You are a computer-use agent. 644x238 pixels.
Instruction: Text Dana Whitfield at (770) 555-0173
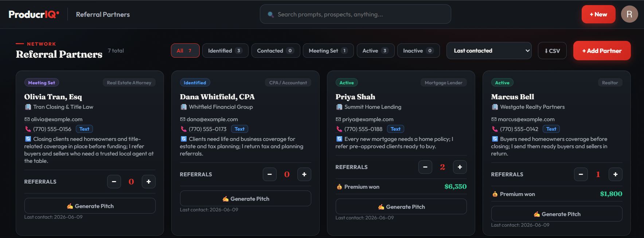coord(239,129)
